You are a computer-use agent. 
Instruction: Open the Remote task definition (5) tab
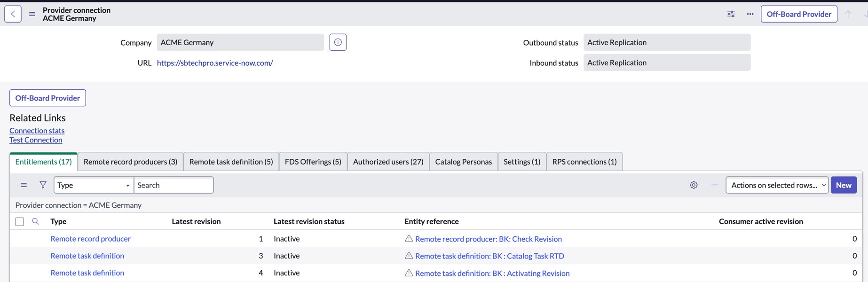(x=231, y=162)
